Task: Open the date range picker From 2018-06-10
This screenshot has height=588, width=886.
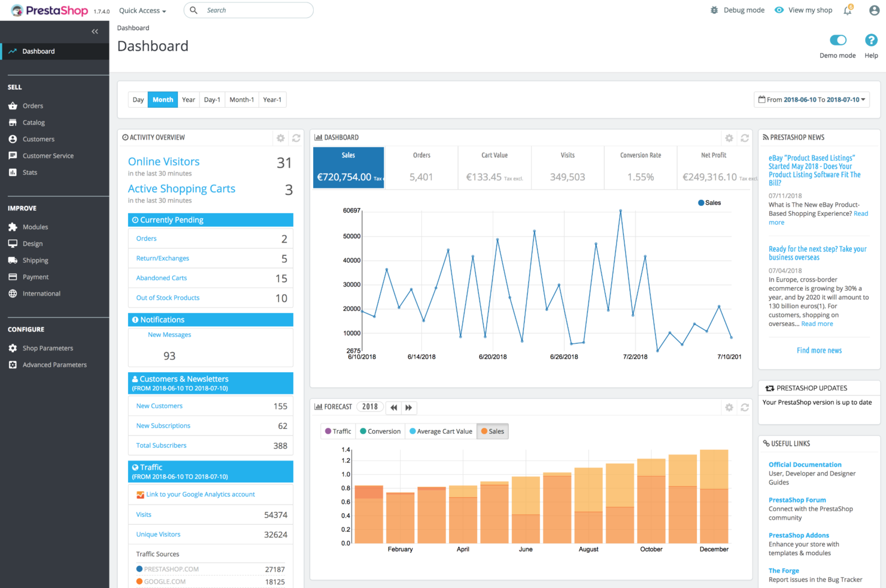Action: point(811,99)
